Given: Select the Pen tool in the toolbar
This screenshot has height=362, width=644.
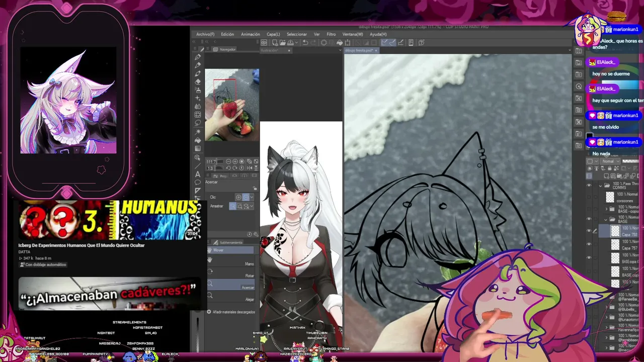Looking at the screenshot, I should pos(198,57).
